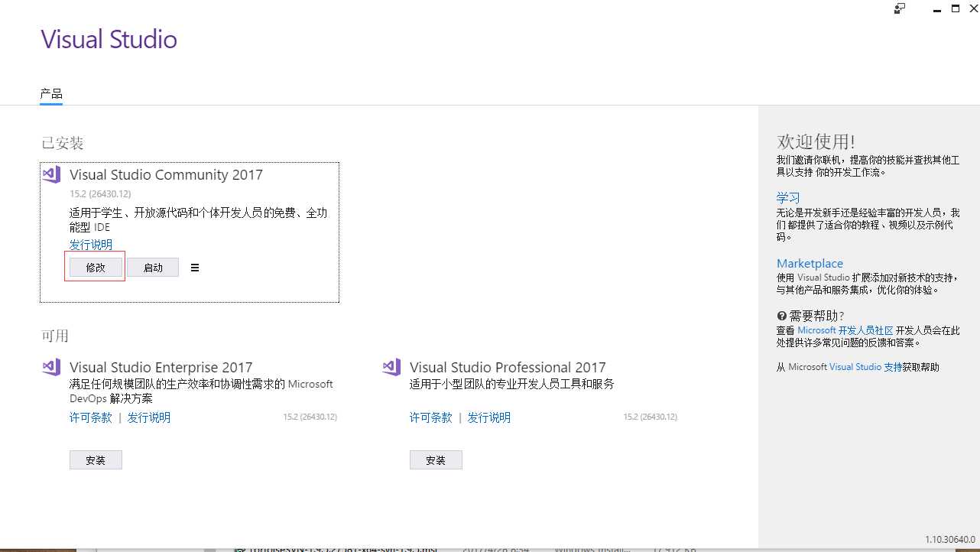Select the 产品 tab
The width and height of the screenshot is (980, 552).
pos(51,94)
